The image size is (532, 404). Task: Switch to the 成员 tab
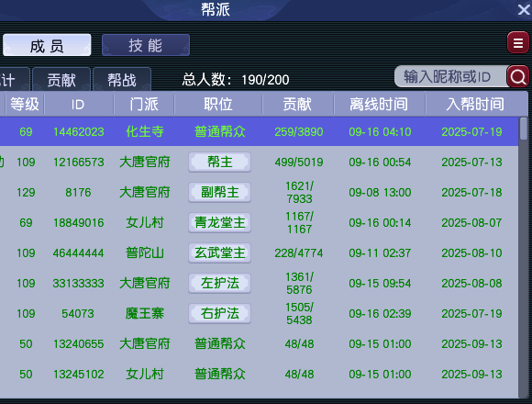pyautogui.click(x=47, y=45)
